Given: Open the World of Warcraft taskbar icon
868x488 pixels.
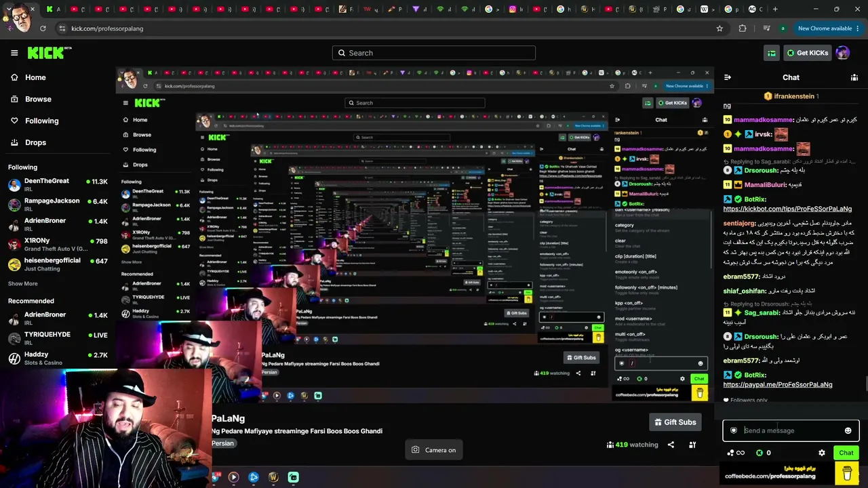Looking at the screenshot, I should pos(273,477).
